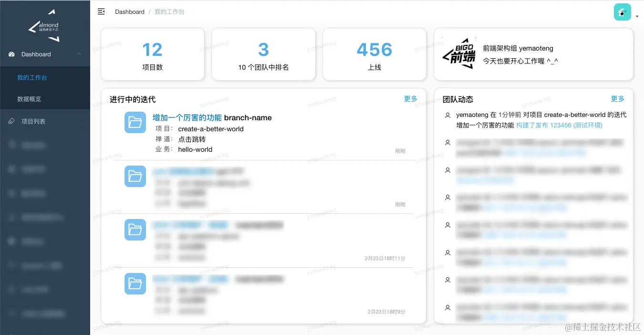Click the 项目列表 sidebar icon

coord(12,121)
